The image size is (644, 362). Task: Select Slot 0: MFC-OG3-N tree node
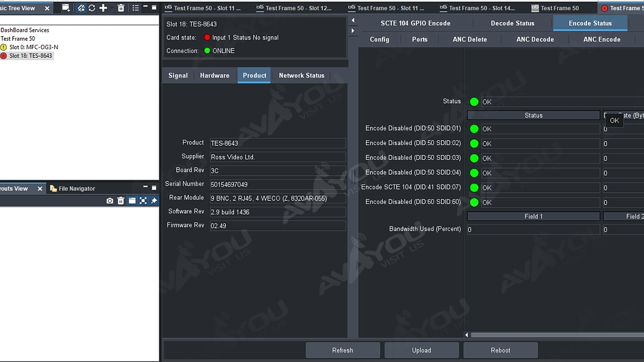[34, 47]
